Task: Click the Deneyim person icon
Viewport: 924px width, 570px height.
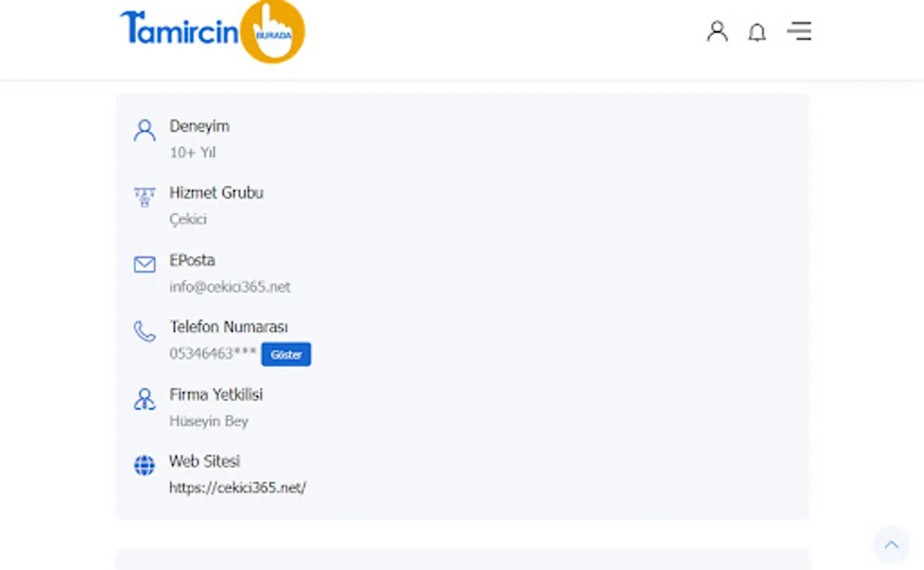Action: (144, 130)
